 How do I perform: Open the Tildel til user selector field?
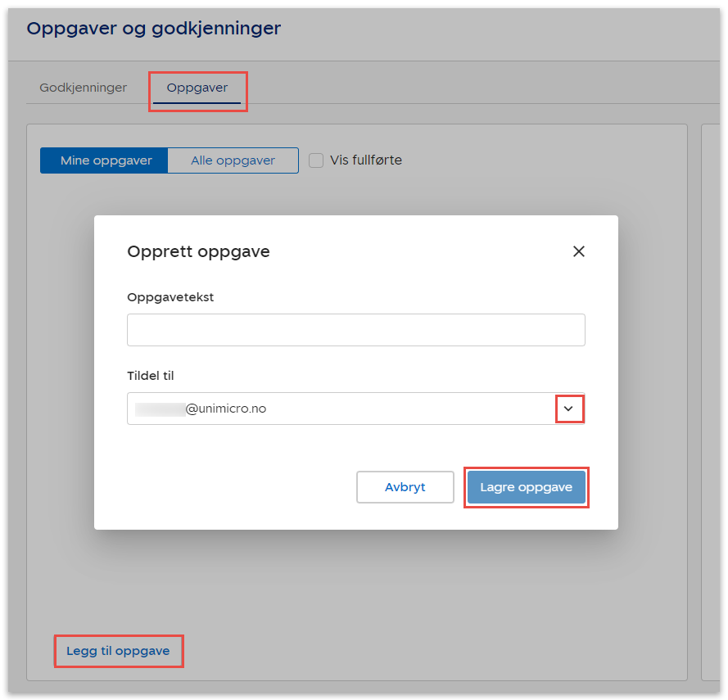click(x=344, y=409)
